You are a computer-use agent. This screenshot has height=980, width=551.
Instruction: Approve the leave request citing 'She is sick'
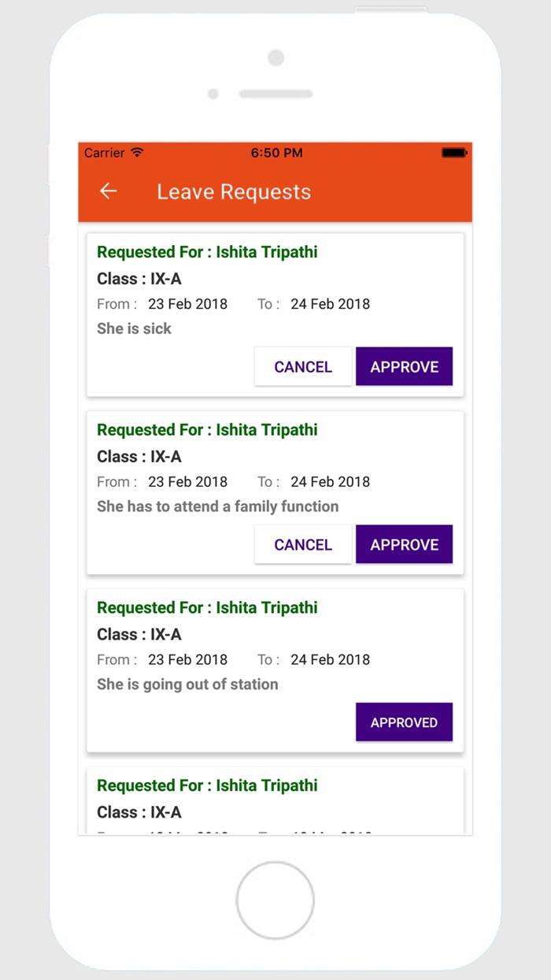pyautogui.click(x=404, y=366)
